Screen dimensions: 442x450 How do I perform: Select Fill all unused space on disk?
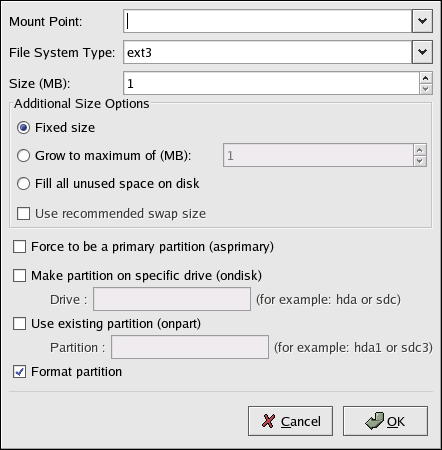(x=23, y=184)
